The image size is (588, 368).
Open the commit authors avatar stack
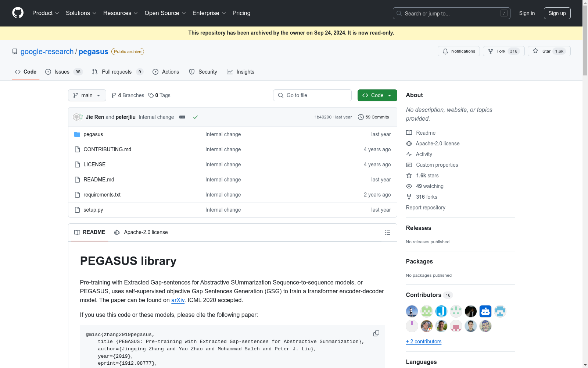[x=78, y=117]
